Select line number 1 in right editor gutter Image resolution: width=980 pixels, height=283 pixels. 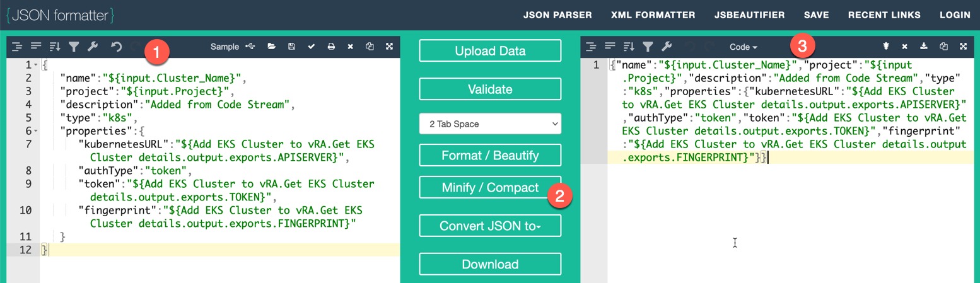596,65
